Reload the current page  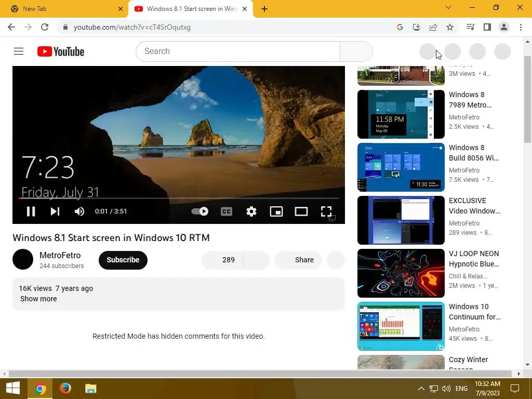click(45, 27)
